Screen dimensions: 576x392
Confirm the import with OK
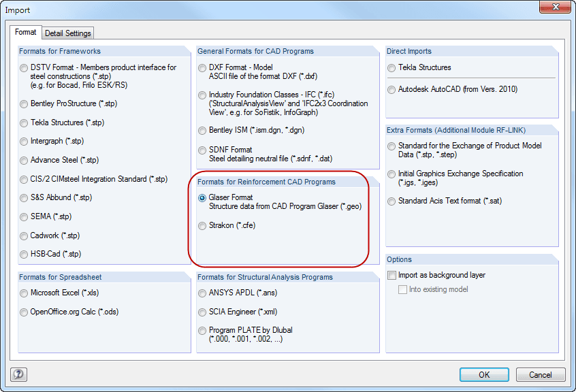pyautogui.click(x=483, y=374)
